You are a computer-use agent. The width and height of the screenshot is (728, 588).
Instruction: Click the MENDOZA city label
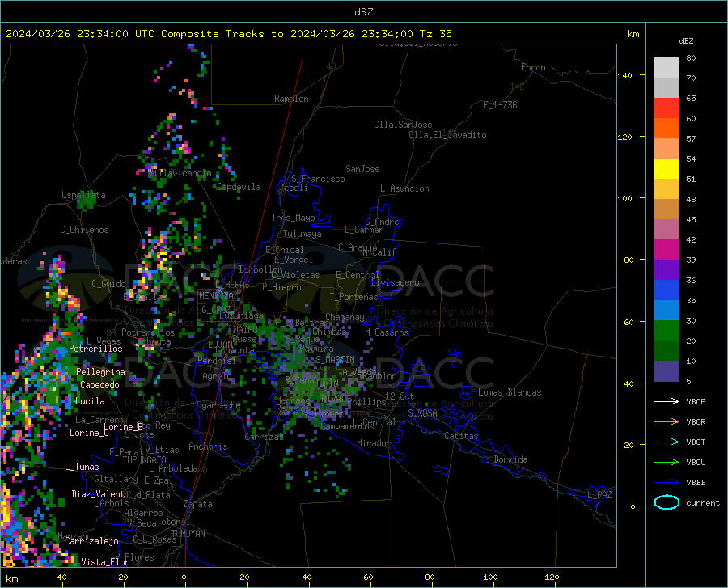pos(216,295)
